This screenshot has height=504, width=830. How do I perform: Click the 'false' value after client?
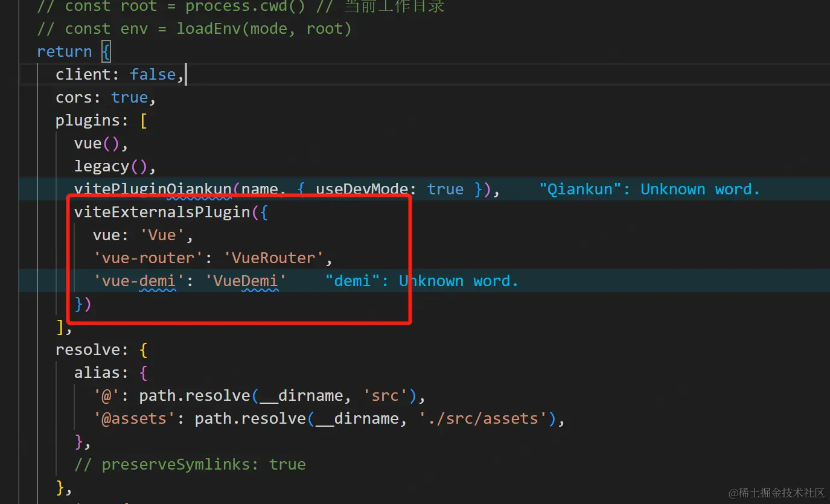pos(153,74)
